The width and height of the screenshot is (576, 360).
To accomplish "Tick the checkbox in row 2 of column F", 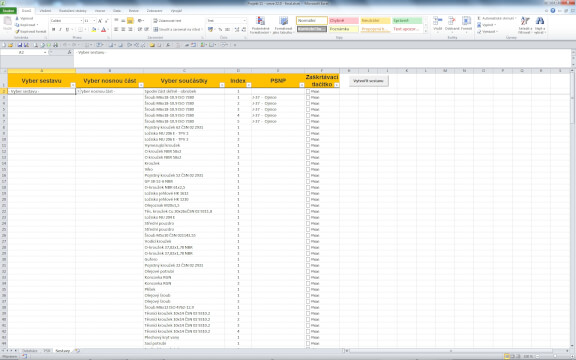I will (308, 91).
